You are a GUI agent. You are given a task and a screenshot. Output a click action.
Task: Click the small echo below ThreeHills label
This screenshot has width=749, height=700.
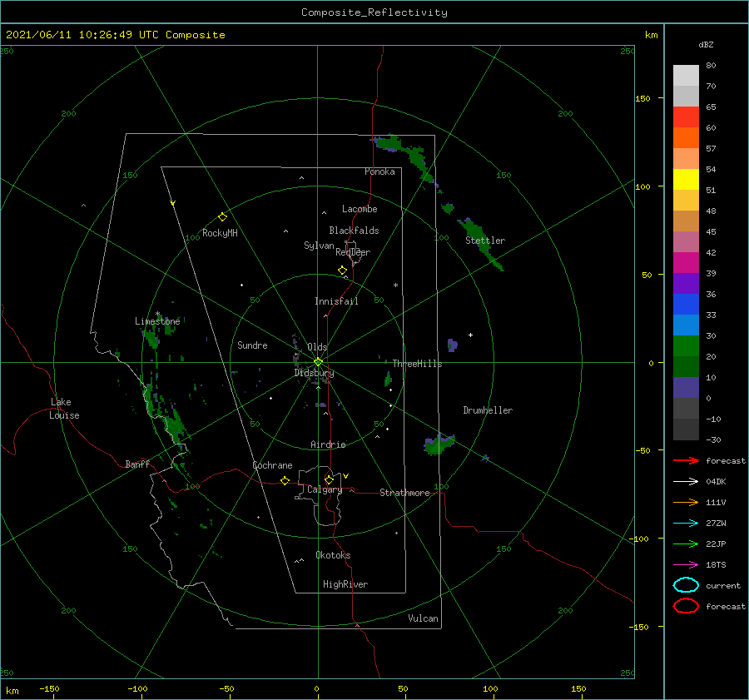pos(388,380)
